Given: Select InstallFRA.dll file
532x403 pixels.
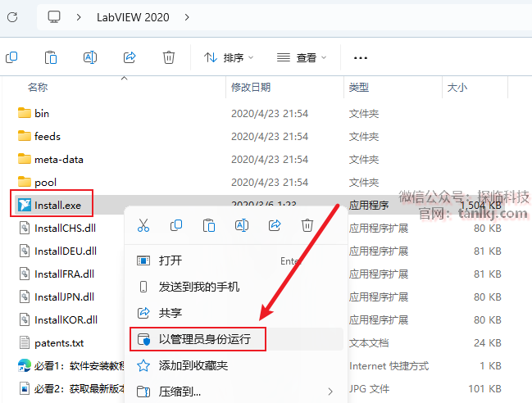Looking at the screenshot, I should click(x=57, y=274).
